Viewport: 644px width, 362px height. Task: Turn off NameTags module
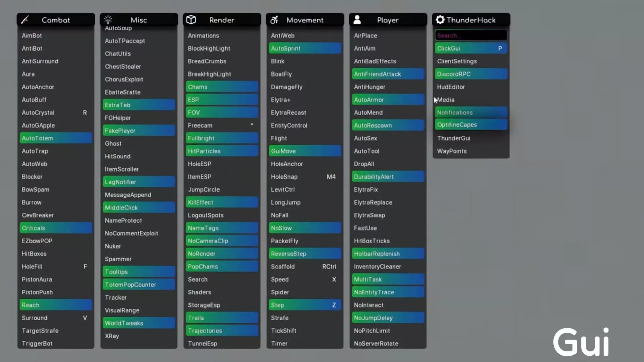[x=222, y=228]
